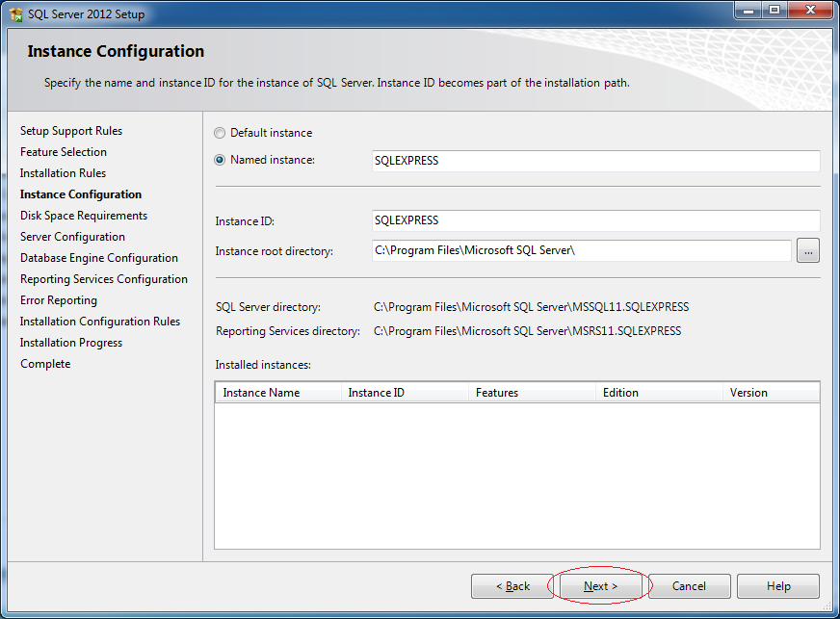Select Setup Support Rules step
This screenshot has width=840, height=619.
tap(71, 131)
